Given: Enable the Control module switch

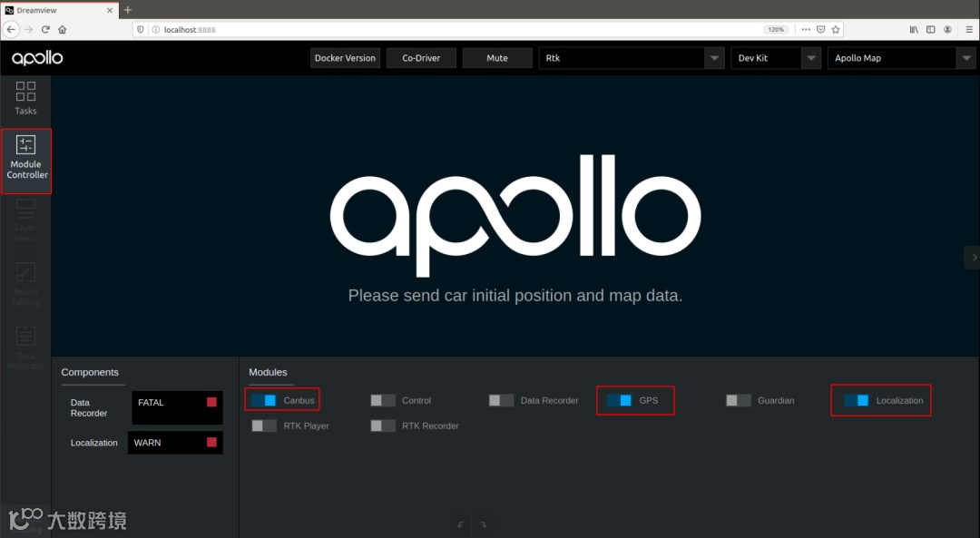Looking at the screenshot, I should (x=383, y=400).
